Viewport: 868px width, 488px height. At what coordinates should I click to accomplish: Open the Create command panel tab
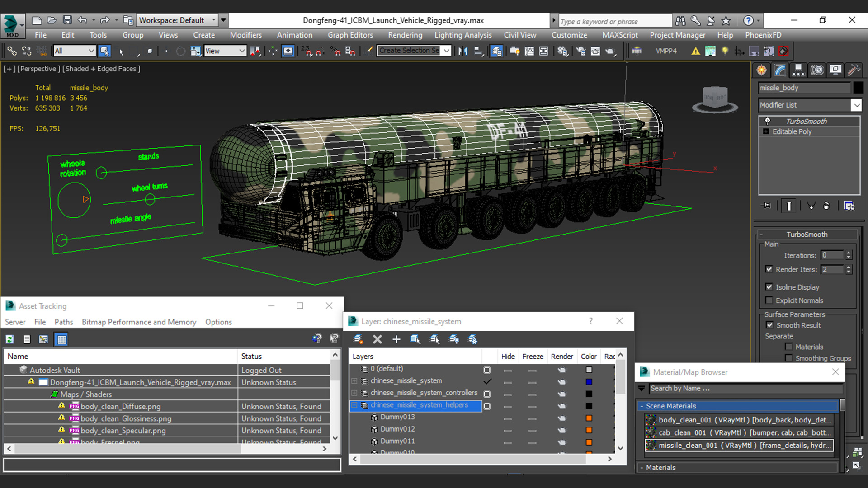point(762,70)
